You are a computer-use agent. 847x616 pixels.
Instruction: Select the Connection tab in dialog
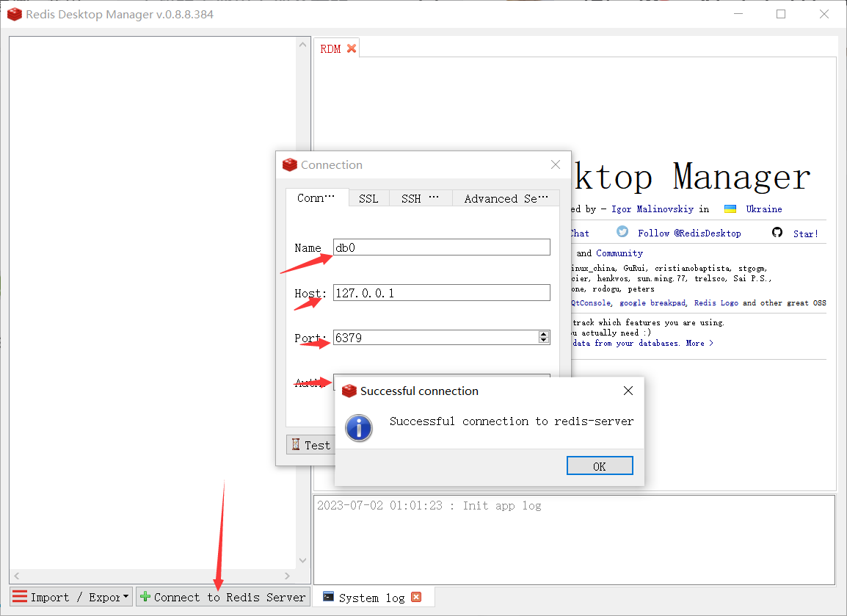tap(316, 198)
